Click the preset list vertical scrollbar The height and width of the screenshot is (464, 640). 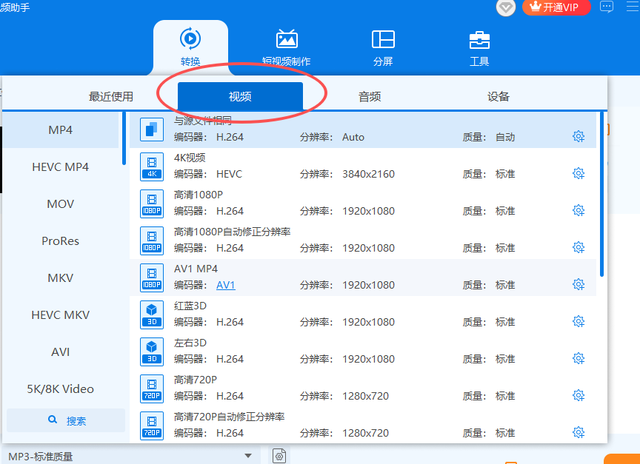[x=602, y=195]
